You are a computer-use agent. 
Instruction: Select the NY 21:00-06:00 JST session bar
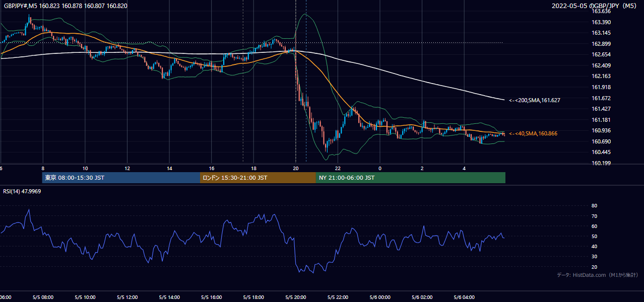pos(411,178)
